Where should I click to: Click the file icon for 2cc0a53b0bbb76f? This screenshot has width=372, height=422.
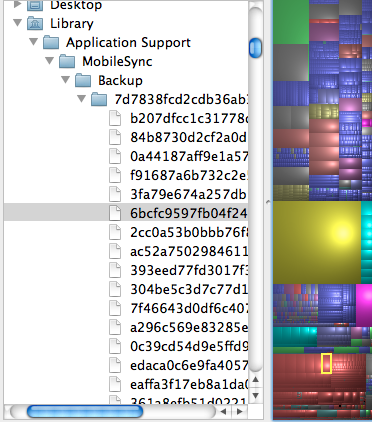click(x=115, y=232)
